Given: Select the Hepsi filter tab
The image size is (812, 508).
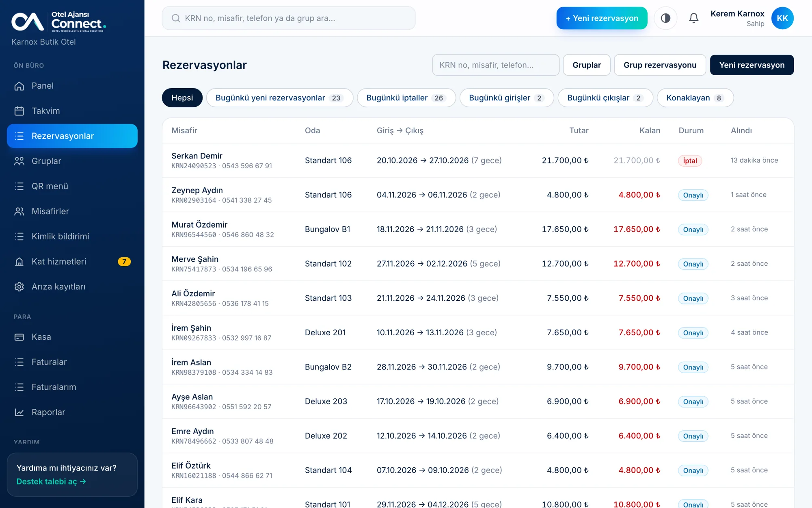Looking at the screenshot, I should pos(182,98).
